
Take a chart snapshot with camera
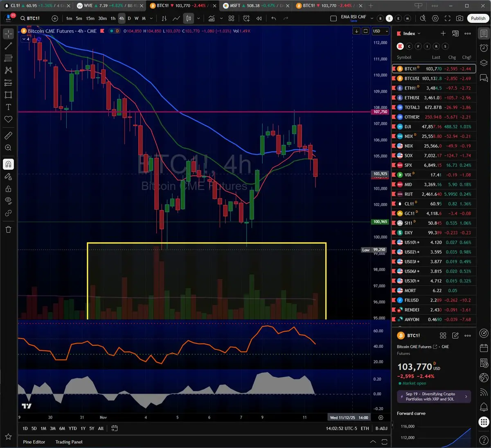point(460,18)
